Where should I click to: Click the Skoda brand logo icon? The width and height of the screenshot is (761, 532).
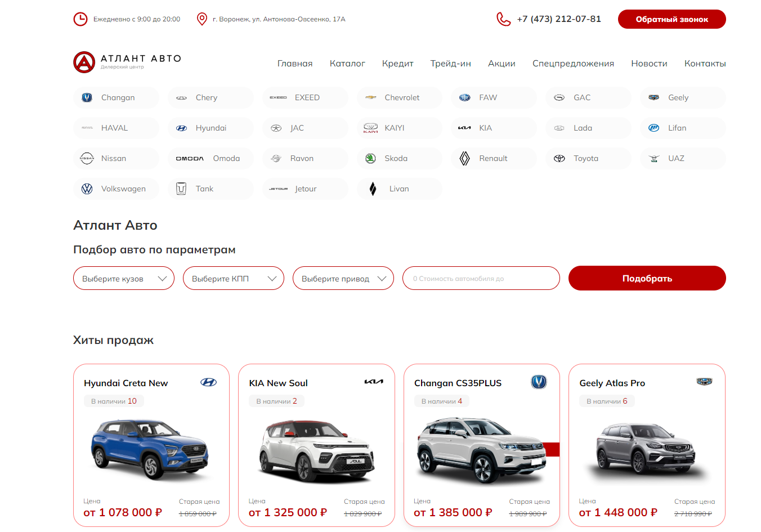pos(370,158)
